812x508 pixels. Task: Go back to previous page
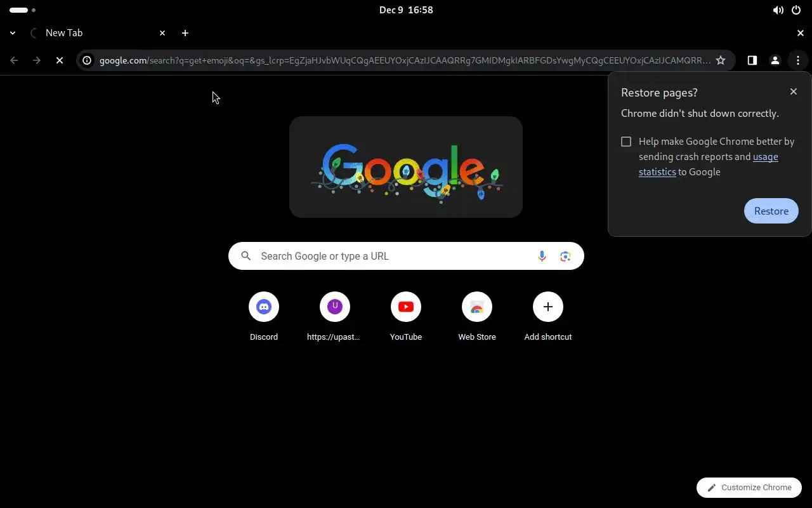click(x=14, y=60)
